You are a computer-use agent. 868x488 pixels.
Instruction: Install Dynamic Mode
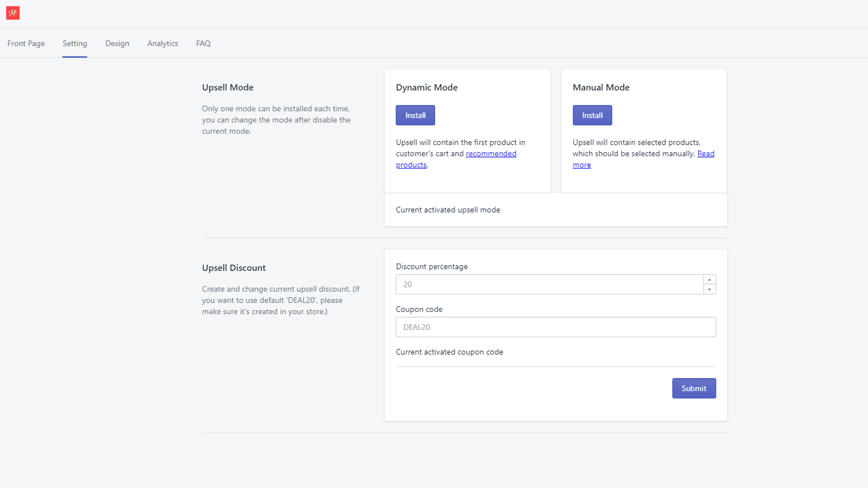click(415, 115)
